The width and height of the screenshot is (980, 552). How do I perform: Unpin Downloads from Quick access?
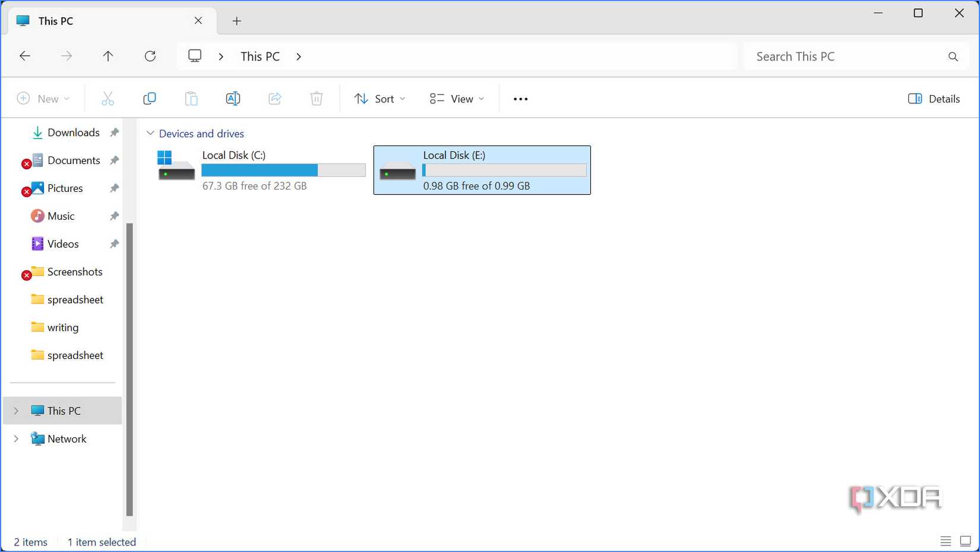click(113, 132)
